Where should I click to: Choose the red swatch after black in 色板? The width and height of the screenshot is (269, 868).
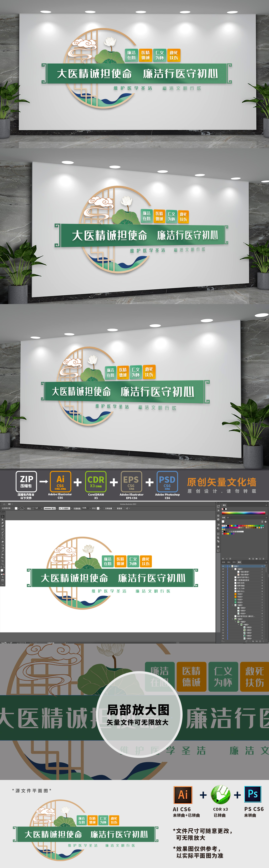[x=230, y=526]
